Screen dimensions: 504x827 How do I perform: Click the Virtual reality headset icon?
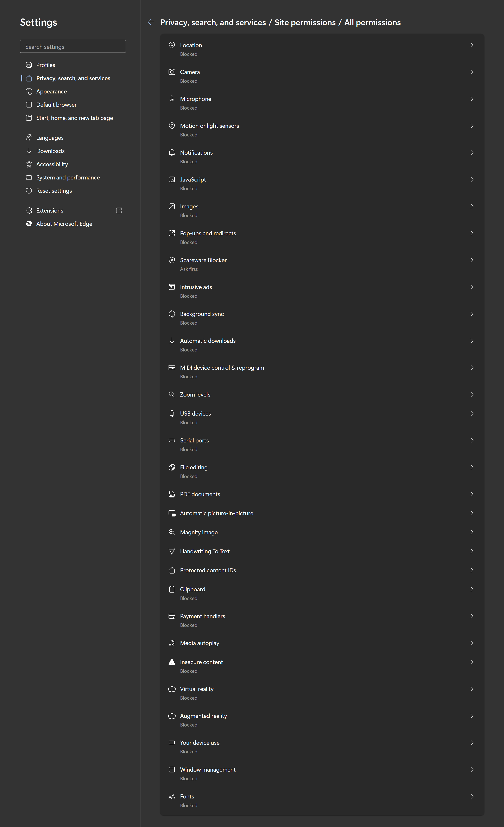[x=172, y=689]
